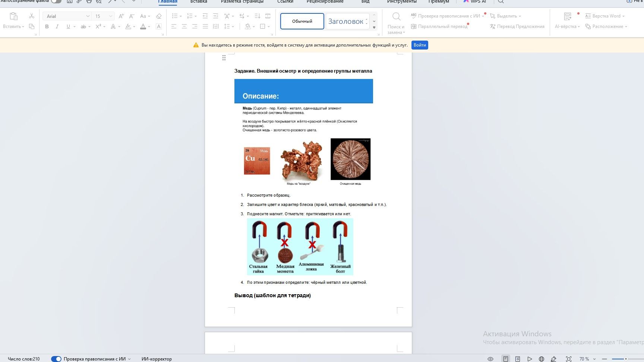
Task: Click the Войти login button
Action: pos(420,45)
